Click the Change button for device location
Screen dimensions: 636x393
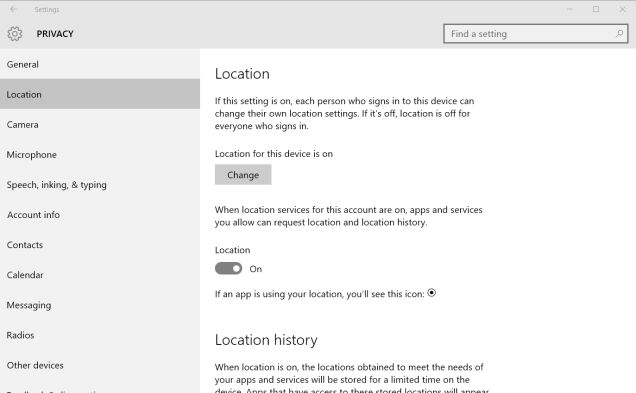(243, 174)
